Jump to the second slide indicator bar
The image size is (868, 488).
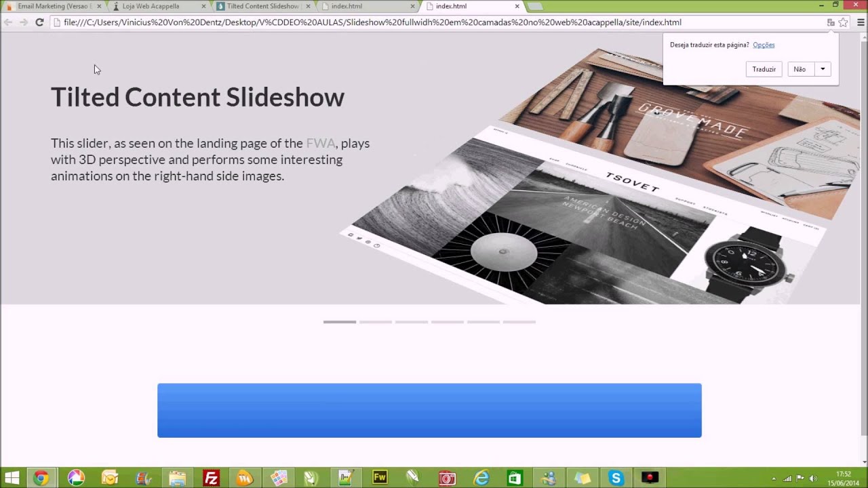[x=375, y=322]
